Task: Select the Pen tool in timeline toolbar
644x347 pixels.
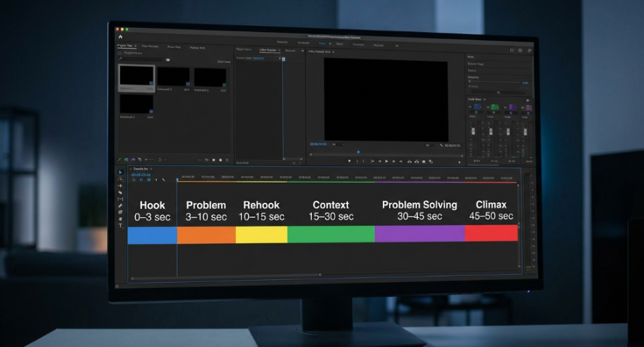Action: 120,206
